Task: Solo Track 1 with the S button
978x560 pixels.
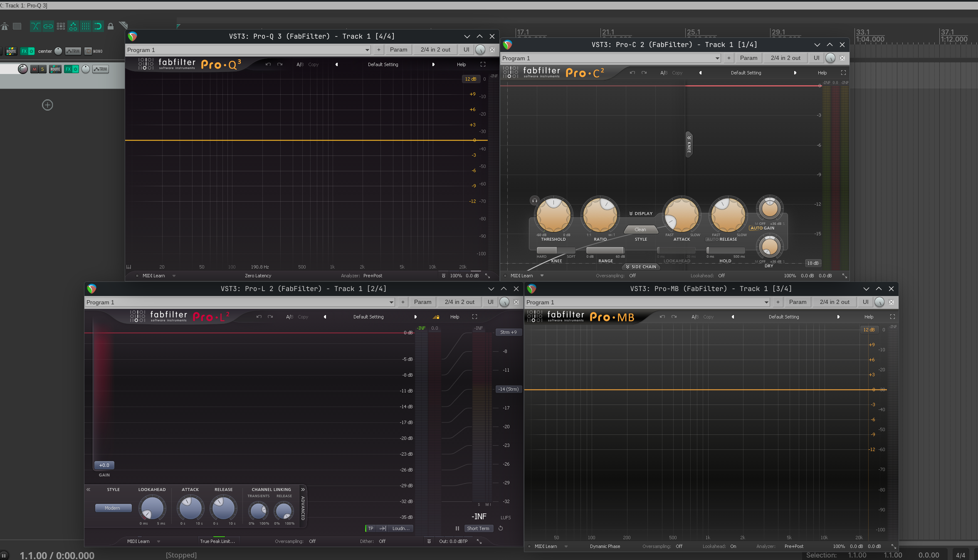Action: click(42, 69)
